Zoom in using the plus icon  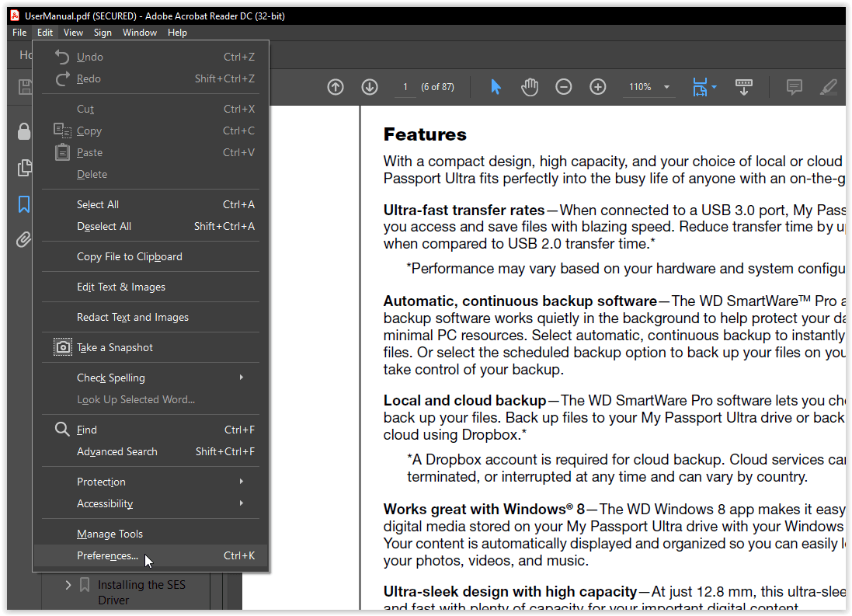click(x=598, y=87)
